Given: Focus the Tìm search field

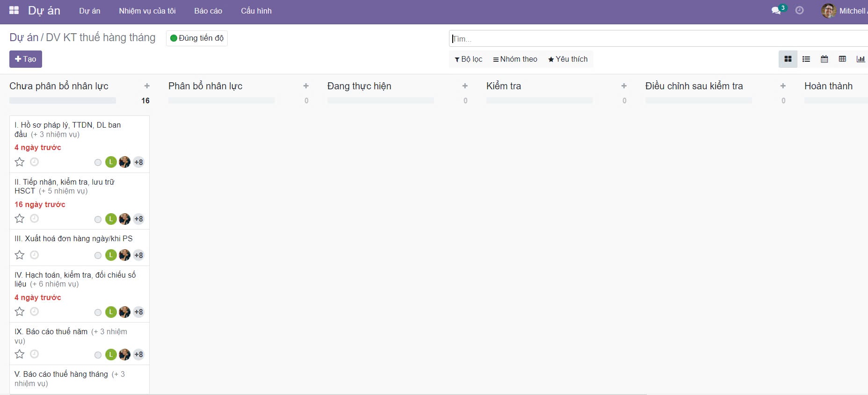Looking at the screenshot, I should click(x=655, y=39).
